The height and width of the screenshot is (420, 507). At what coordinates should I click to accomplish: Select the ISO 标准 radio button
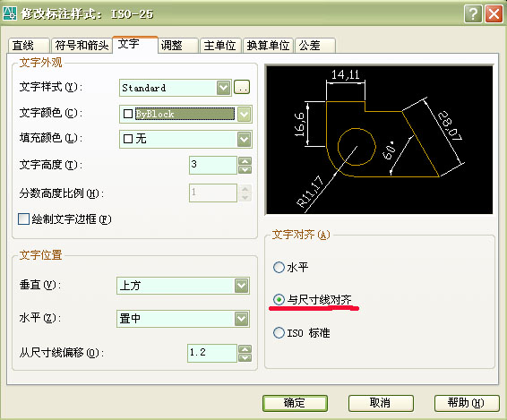click(279, 332)
